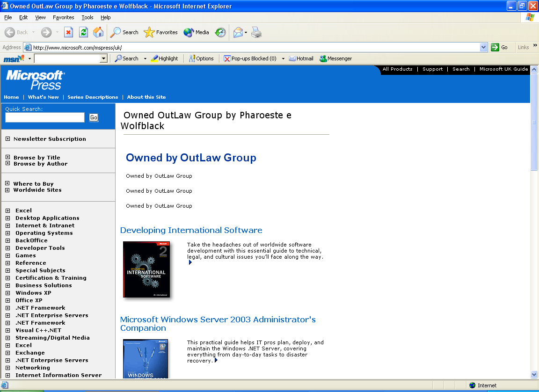Screen dimensions: 539x392
Task: Click the International Software book cover
Action: (x=147, y=269)
